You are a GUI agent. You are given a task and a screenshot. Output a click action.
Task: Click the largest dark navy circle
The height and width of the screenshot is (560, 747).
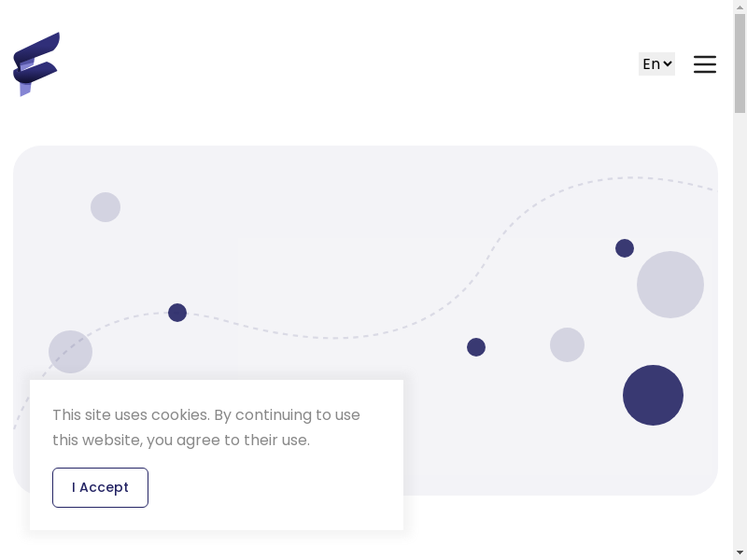653,395
